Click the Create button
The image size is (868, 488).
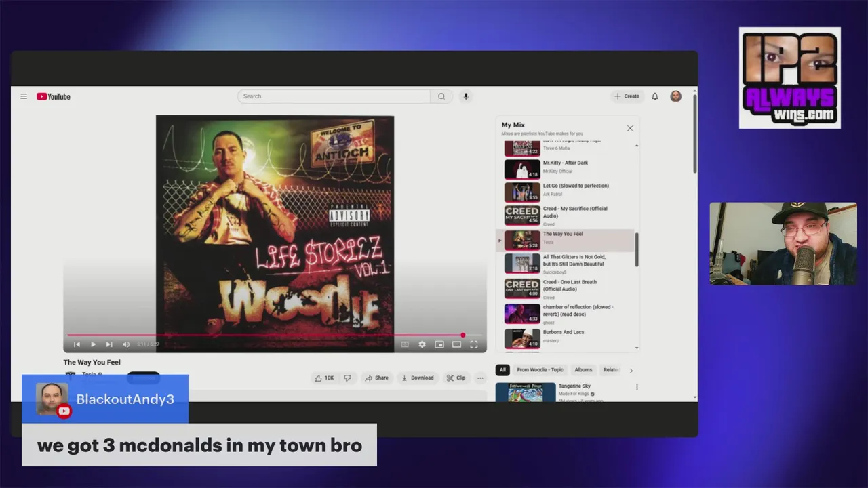point(627,96)
